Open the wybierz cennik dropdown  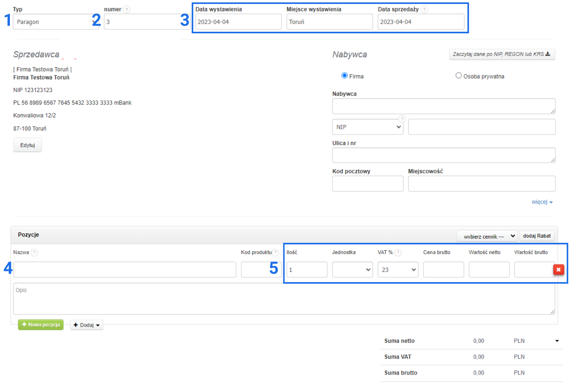487,236
